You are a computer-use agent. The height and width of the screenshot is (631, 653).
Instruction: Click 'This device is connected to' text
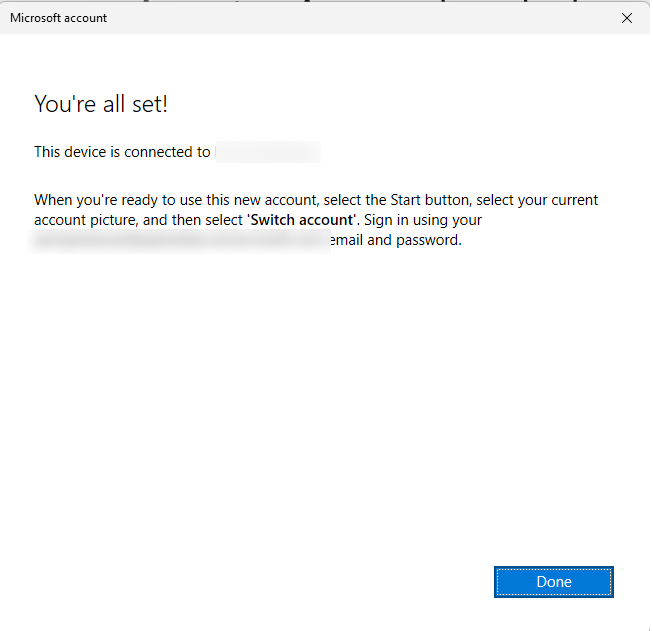[122, 152]
